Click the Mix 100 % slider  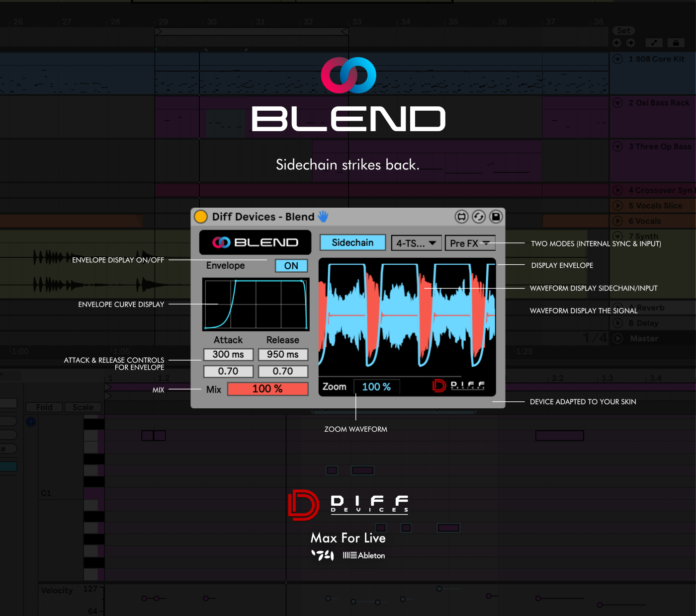pyautogui.click(x=267, y=389)
